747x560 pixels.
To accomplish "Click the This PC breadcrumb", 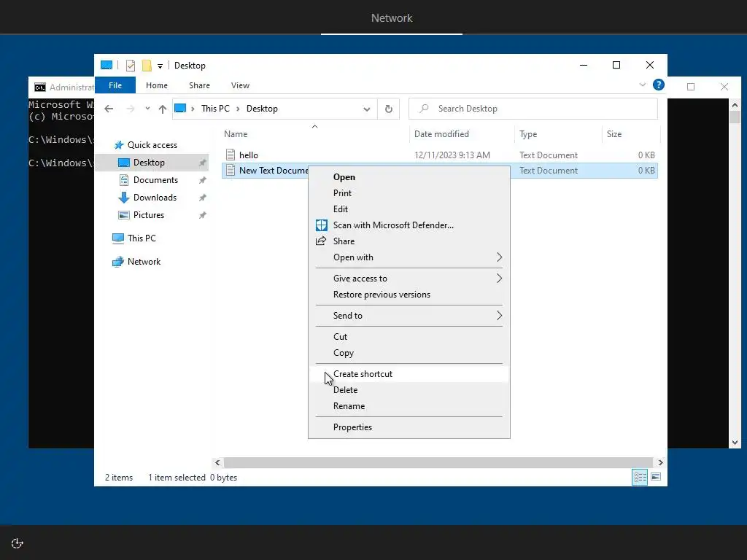I will coord(215,109).
